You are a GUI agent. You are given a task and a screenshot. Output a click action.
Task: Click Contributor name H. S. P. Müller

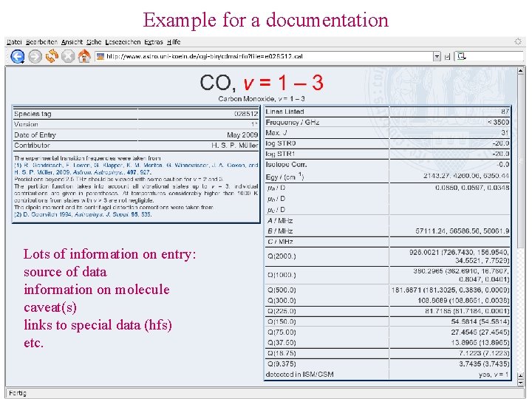point(235,146)
